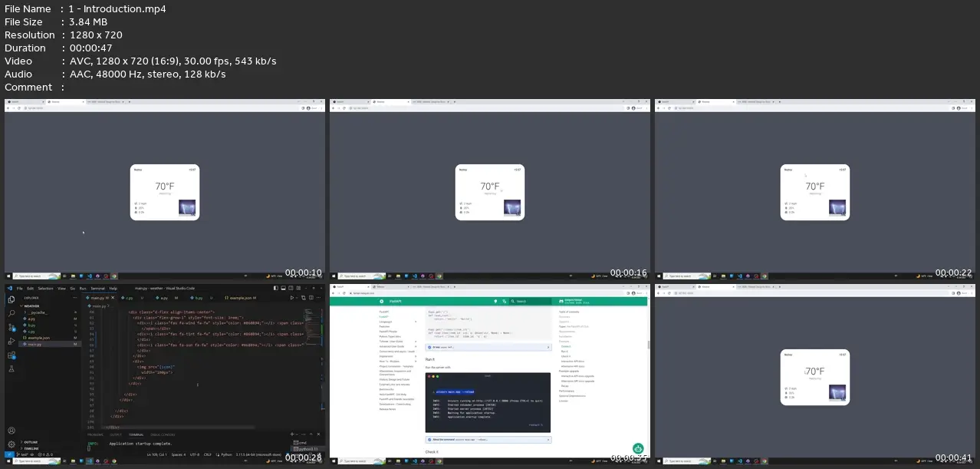Expand the __pycache__ folder in VS Code explorer

click(25, 312)
